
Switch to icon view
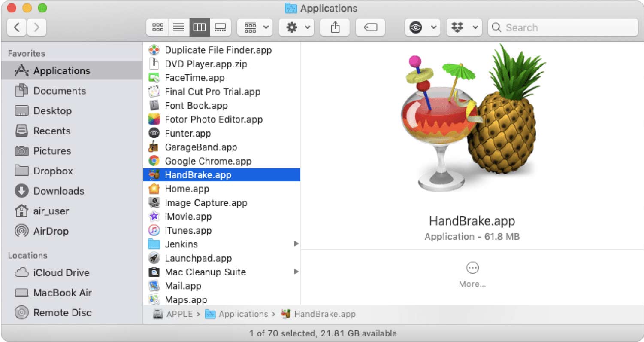point(157,27)
